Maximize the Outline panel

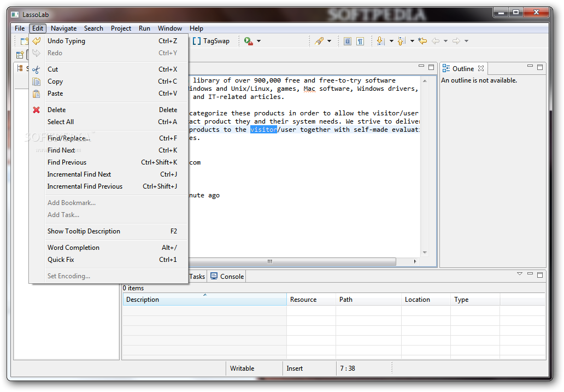(540, 67)
